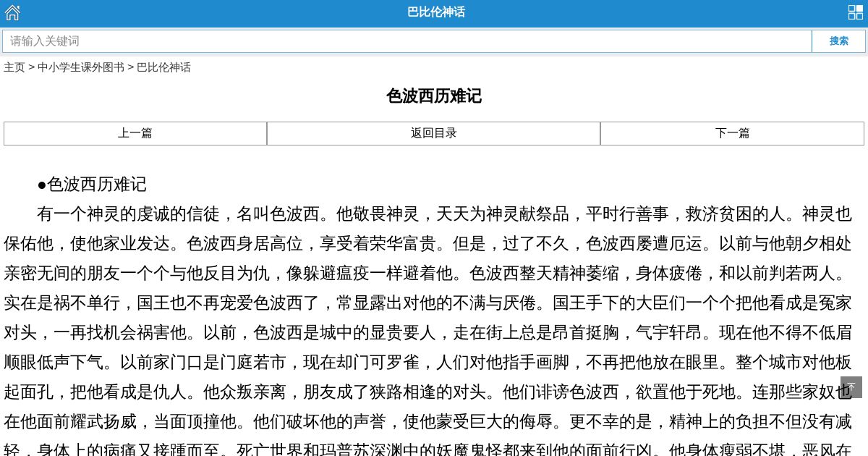The width and height of the screenshot is (868, 456).
Task: Click the text line starting 保佑他，使他家业发达
Action: tap(427, 244)
